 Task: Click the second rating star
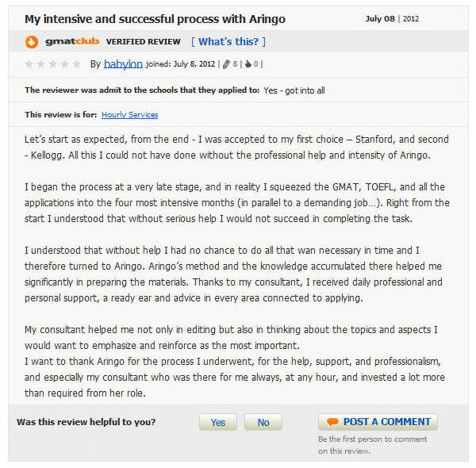point(40,64)
